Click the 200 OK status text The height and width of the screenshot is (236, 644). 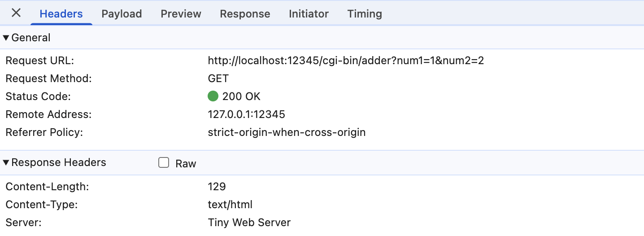coord(241,96)
